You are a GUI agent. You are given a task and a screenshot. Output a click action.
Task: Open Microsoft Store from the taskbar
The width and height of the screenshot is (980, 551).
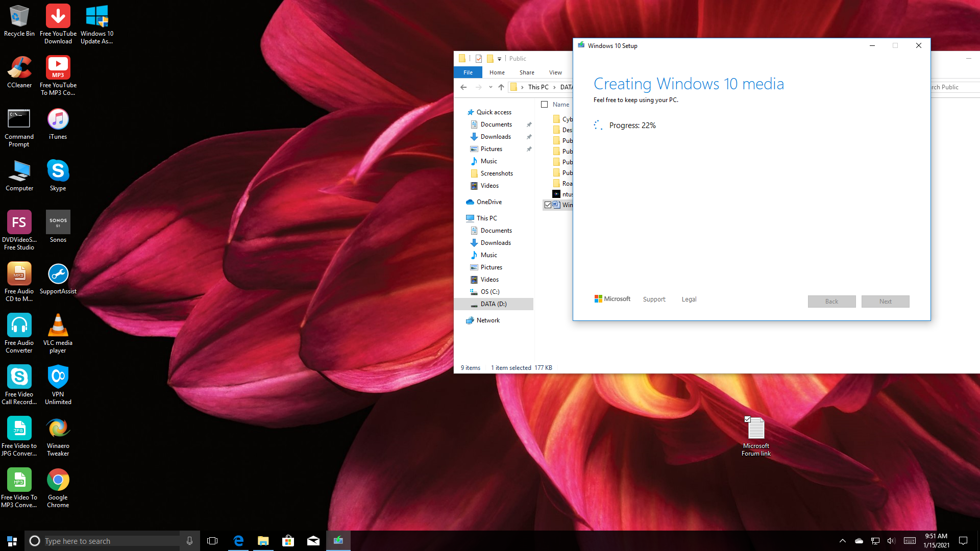[288, 541]
